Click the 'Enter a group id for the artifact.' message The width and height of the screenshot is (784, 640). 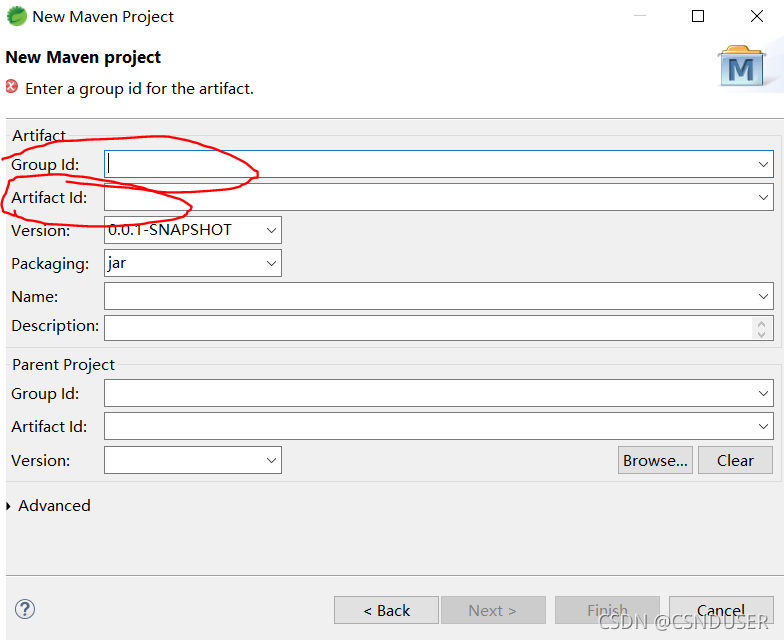(140, 88)
